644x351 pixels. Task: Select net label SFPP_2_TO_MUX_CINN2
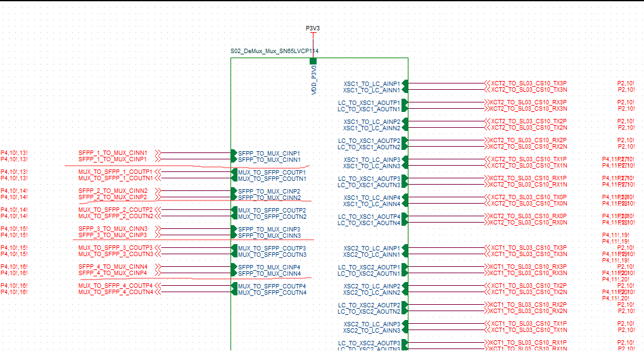pyautogui.click(x=113, y=190)
